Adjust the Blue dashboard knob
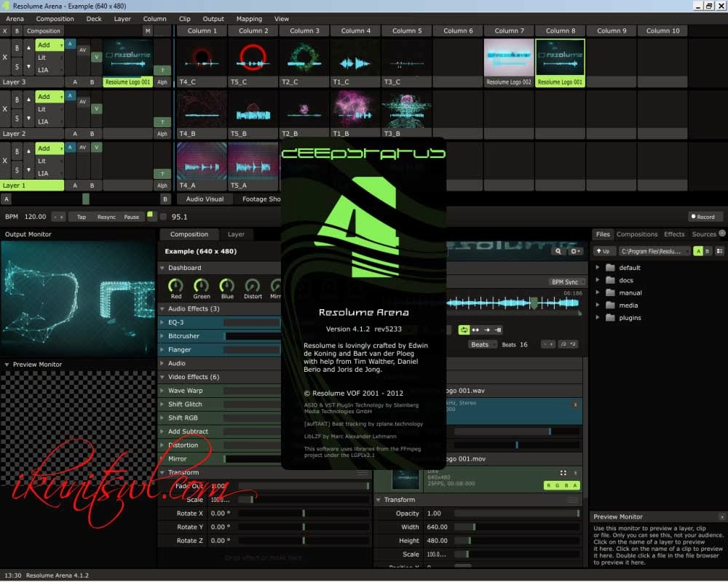The height and width of the screenshot is (582, 728). (x=226, y=285)
